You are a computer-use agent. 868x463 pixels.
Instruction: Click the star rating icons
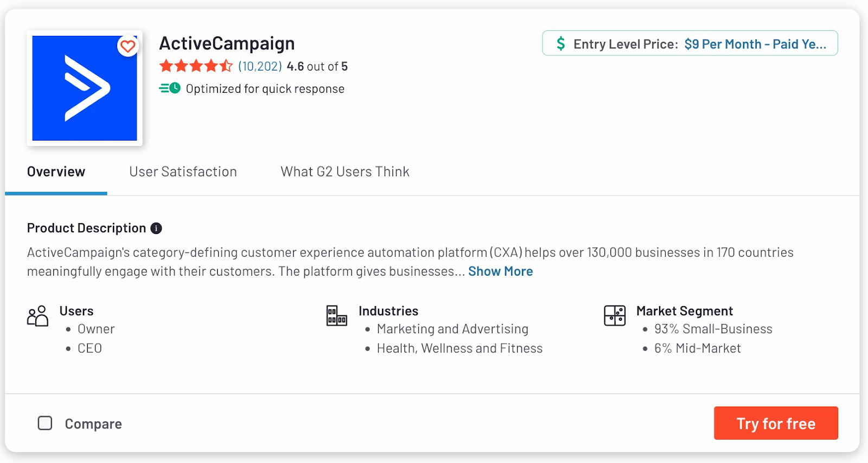point(196,66)
